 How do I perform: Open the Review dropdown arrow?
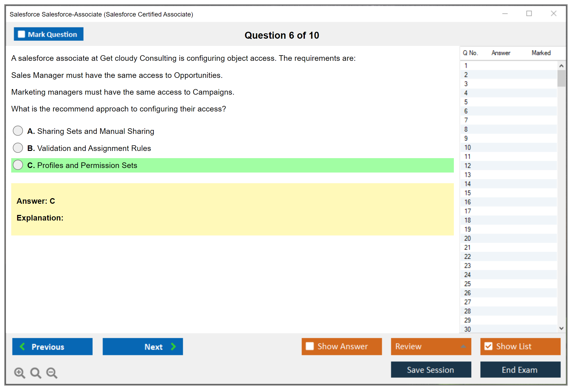click(463, 346)
